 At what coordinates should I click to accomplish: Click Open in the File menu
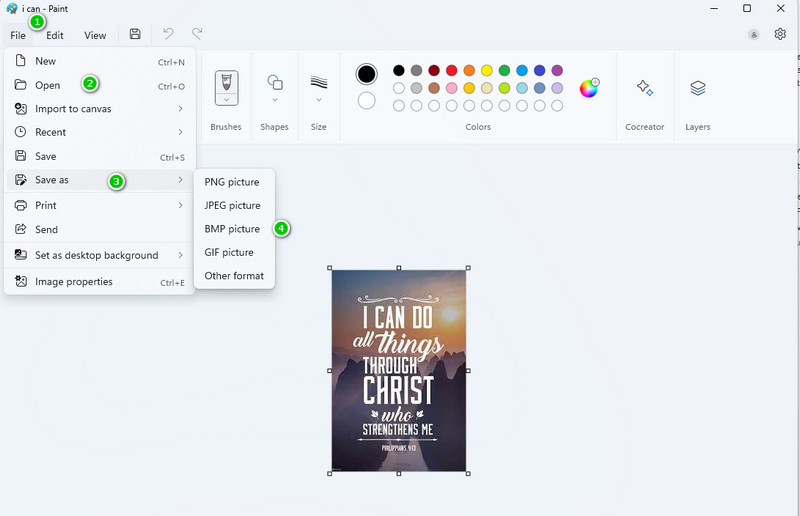tap(48, 85)
